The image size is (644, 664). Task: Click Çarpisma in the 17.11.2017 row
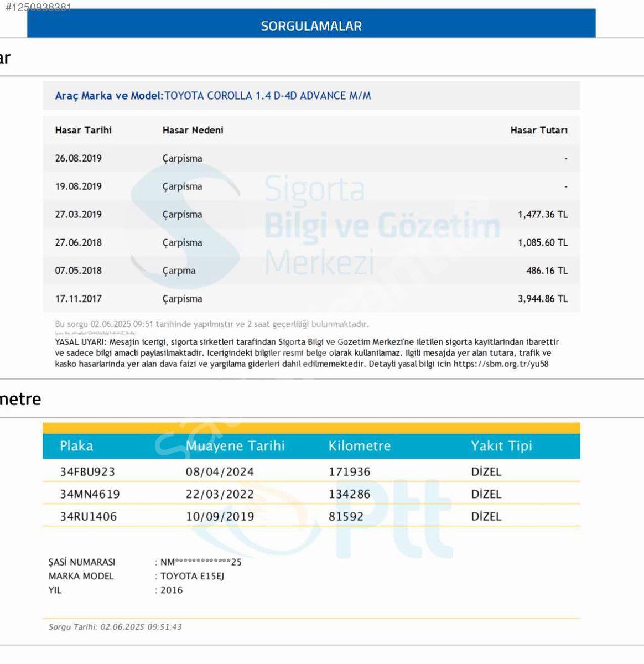pyautogui.click(x=182, y=299)
